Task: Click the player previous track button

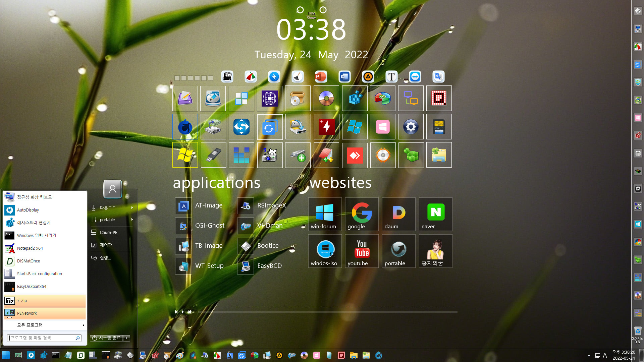Action: tap(176, 312)
